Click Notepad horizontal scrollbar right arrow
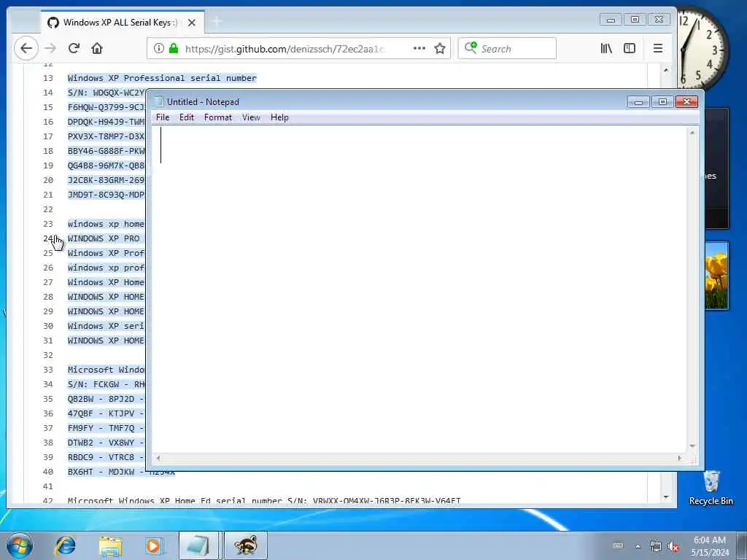 (x=680, y=458)
